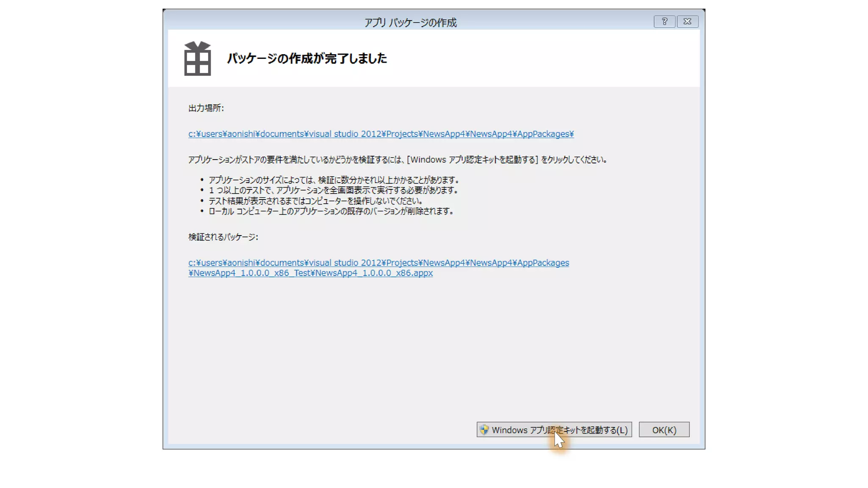The width and height of the screenshot is (868, 488).
Task: Open the NewsApp4_1.0.0.0_x86.appx package link
Action: pyautogui.click(x=373, y=273)
